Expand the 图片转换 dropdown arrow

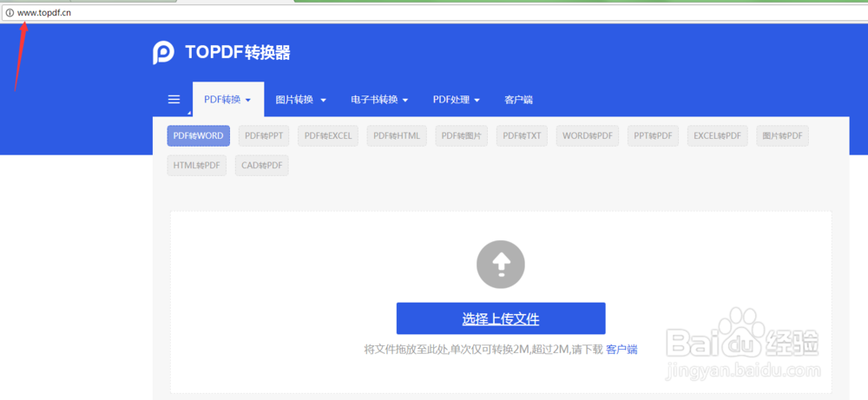point(323,100)
